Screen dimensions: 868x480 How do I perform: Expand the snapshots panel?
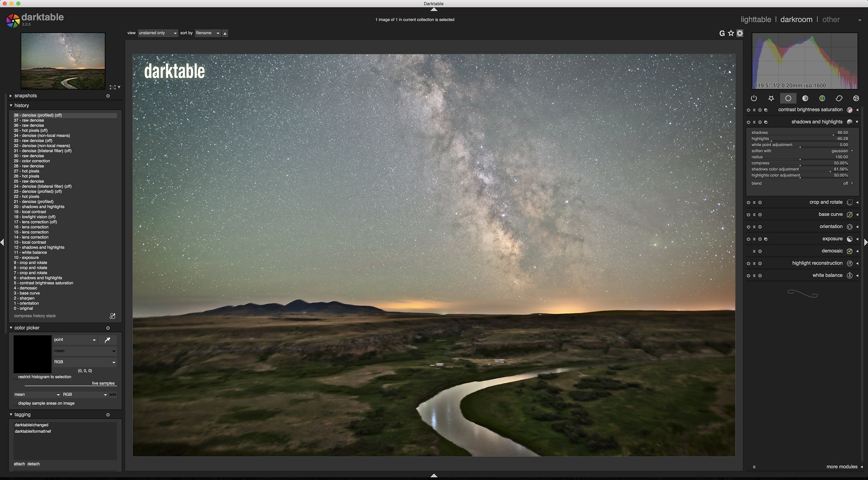(x=25, y=96)
